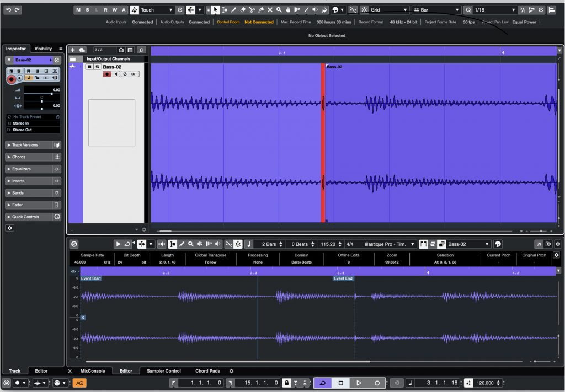Select the Mute X tool
This screenshot has height=392, width=565.
tap(270, 10)
